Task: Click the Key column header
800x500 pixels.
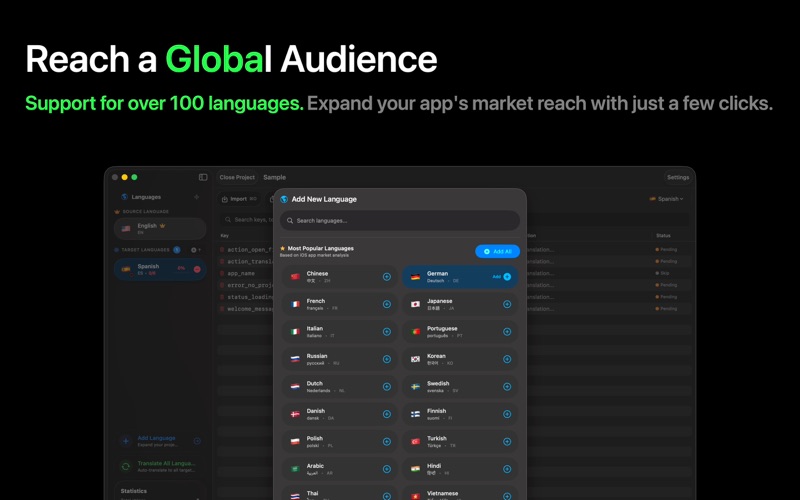Action: 224,236
